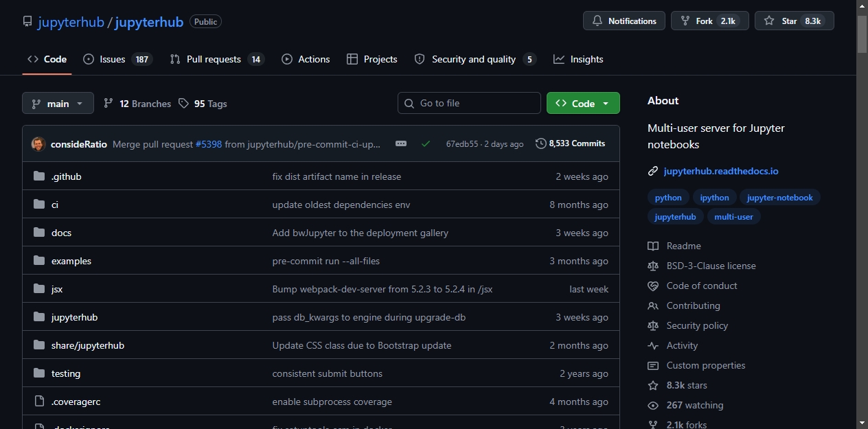Viewport: 868px width, 429px height.
Task: Expand the green Code dropdown button
Action: (583, 103)
